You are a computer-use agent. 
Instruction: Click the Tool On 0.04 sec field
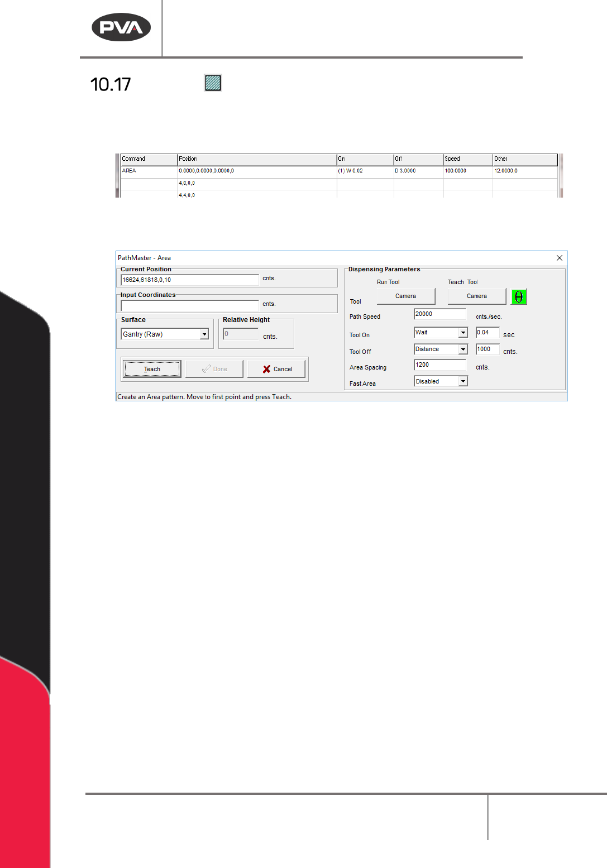tap(487, 333)
